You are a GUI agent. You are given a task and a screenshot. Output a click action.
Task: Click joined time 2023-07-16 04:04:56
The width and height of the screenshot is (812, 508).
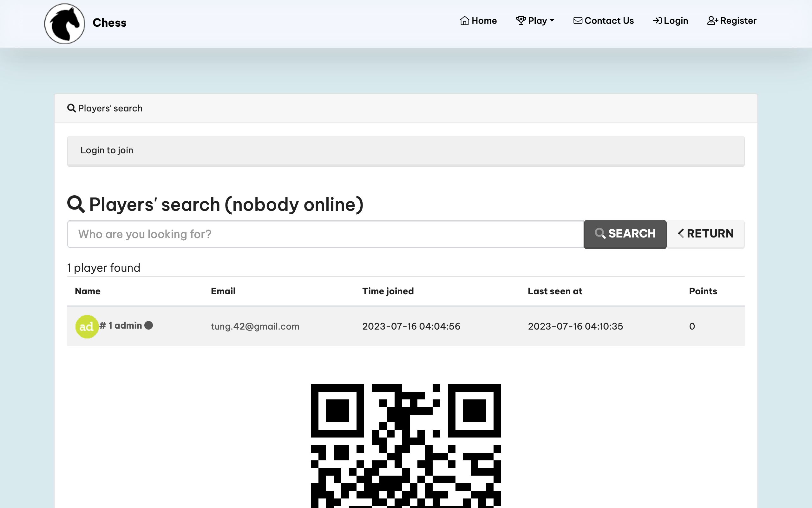click(411, 326)
